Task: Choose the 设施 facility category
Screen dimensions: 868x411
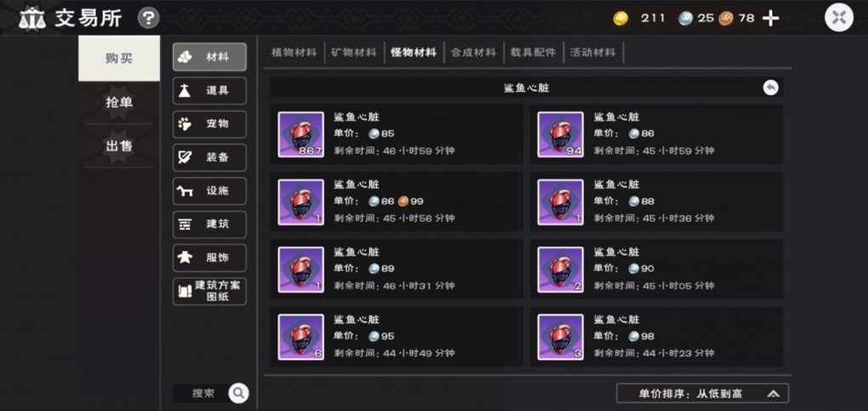Action: pyautogui.click(x=209, y=191)
